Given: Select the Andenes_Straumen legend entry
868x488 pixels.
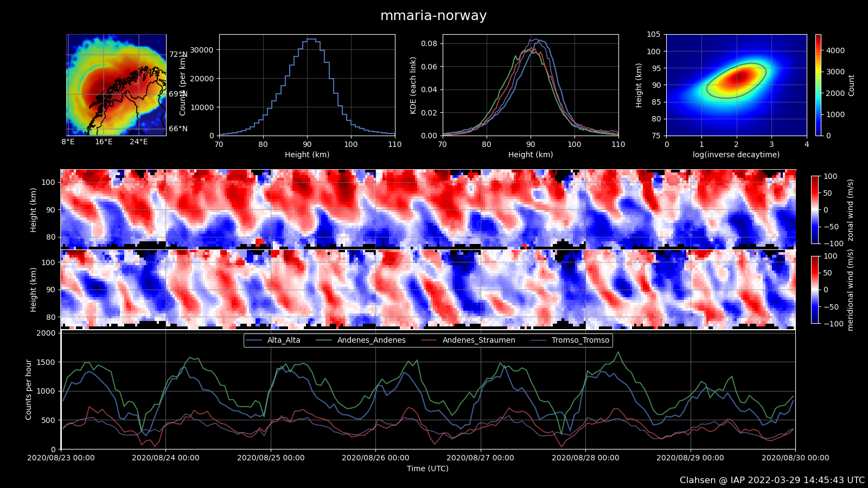Looking at the screenshot, I should [469, 341].
